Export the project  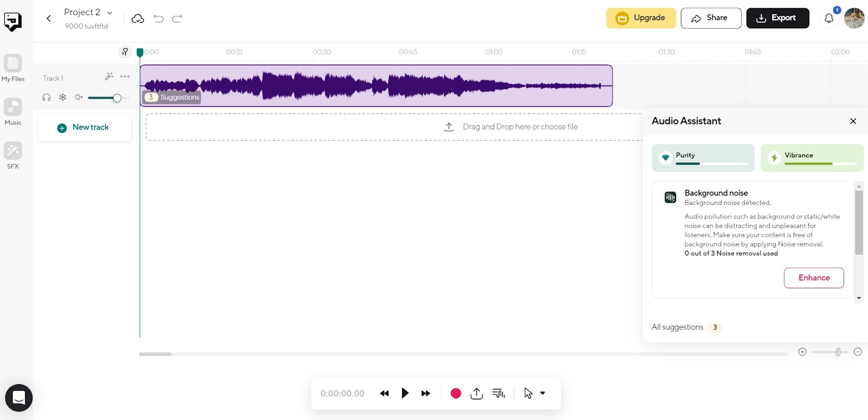[x=778, y=18]
